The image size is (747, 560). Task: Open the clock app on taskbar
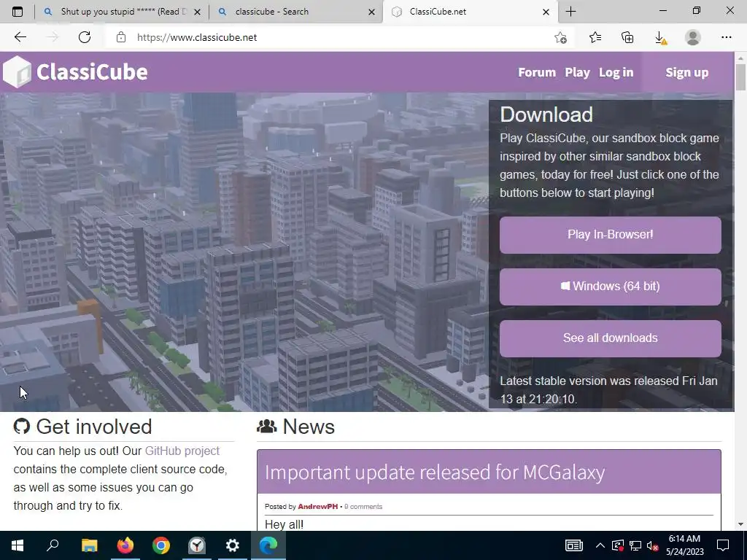click(197, 545)
